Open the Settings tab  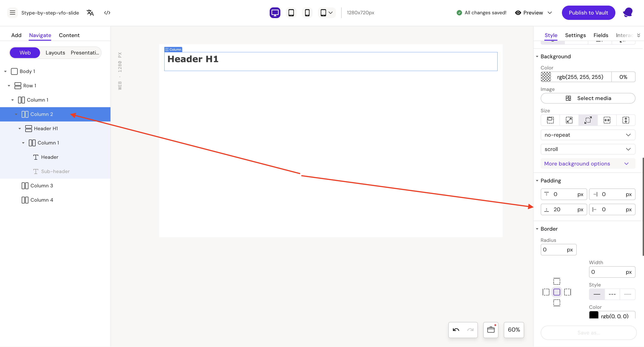tap(575, 35)
